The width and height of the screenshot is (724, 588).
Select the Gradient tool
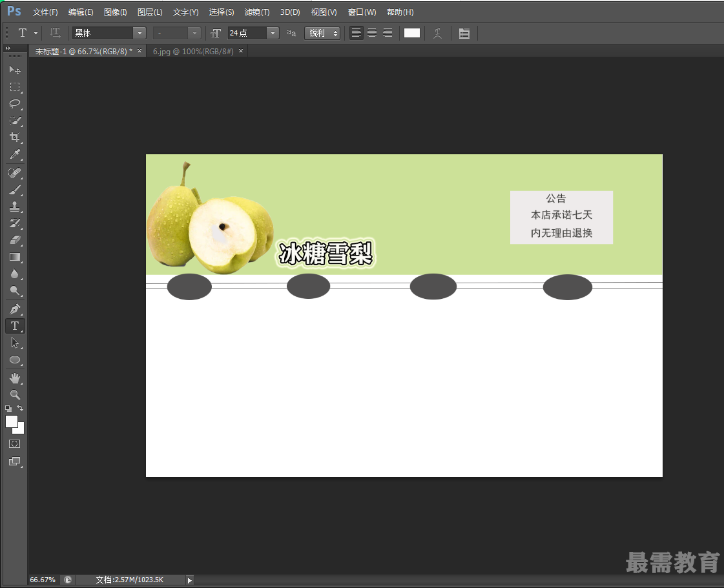point(15,257)
